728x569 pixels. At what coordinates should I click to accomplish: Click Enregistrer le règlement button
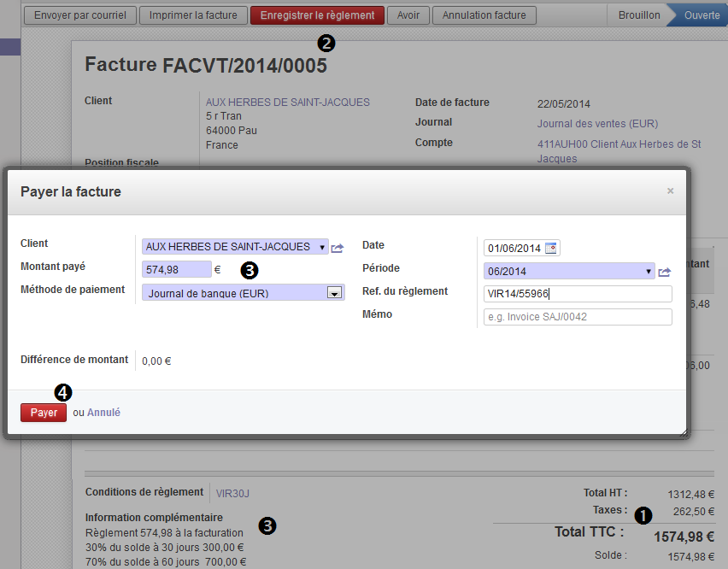click(x=317, y=15)
